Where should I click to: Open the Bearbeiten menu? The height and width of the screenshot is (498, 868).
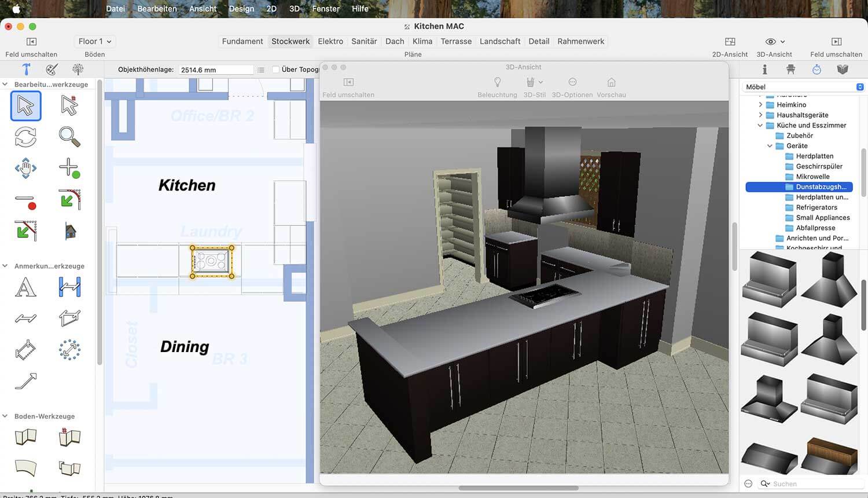point(157,9)
